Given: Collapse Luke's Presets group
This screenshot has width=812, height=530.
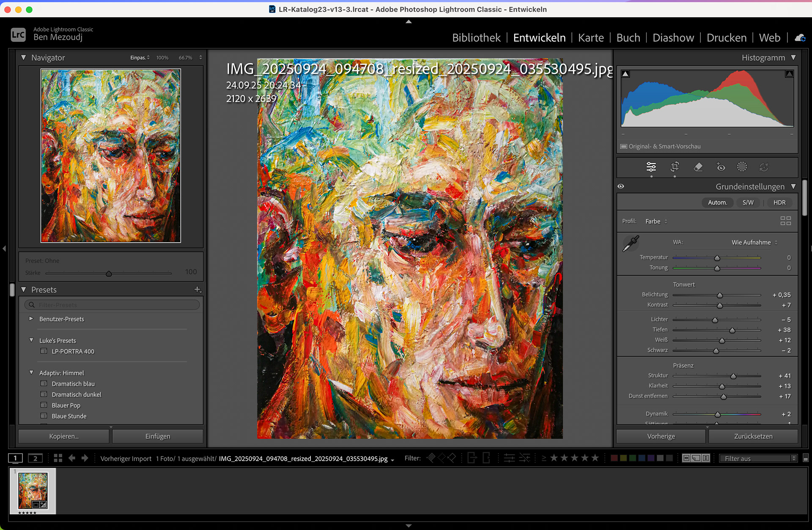Looking at the screenshot, I should point(31,340).
